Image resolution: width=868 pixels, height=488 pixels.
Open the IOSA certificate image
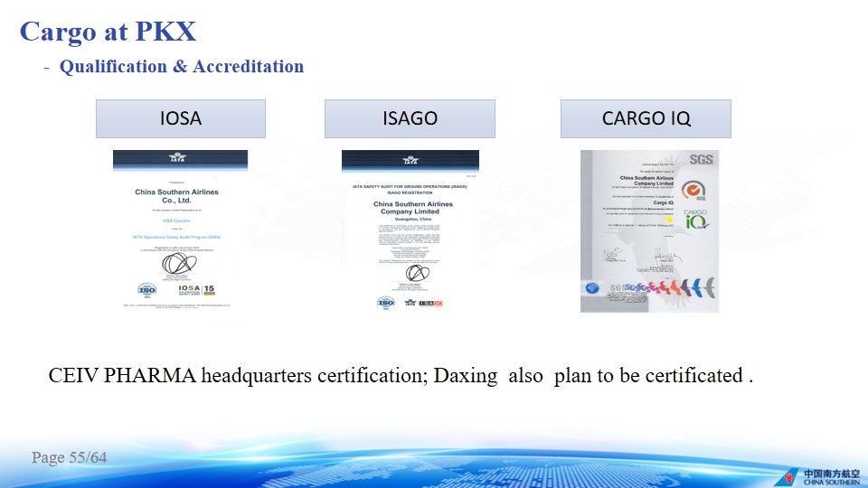pyautogui.click(x=180, y=230)
